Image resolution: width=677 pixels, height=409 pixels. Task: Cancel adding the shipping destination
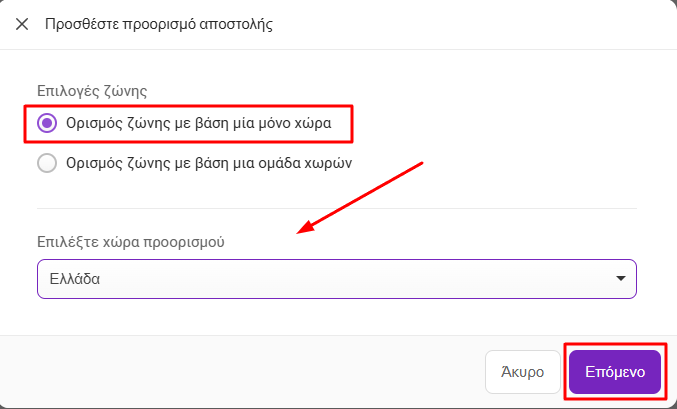[523, 372]
